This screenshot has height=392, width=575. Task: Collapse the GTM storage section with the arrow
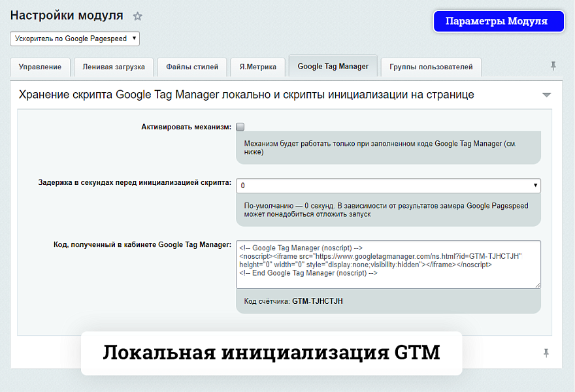coord(547,94)
